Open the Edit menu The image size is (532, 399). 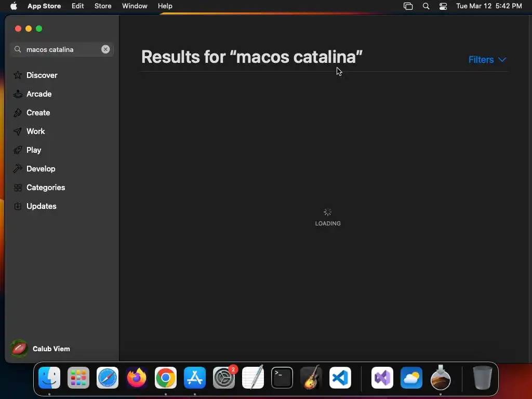coord(78,6)
